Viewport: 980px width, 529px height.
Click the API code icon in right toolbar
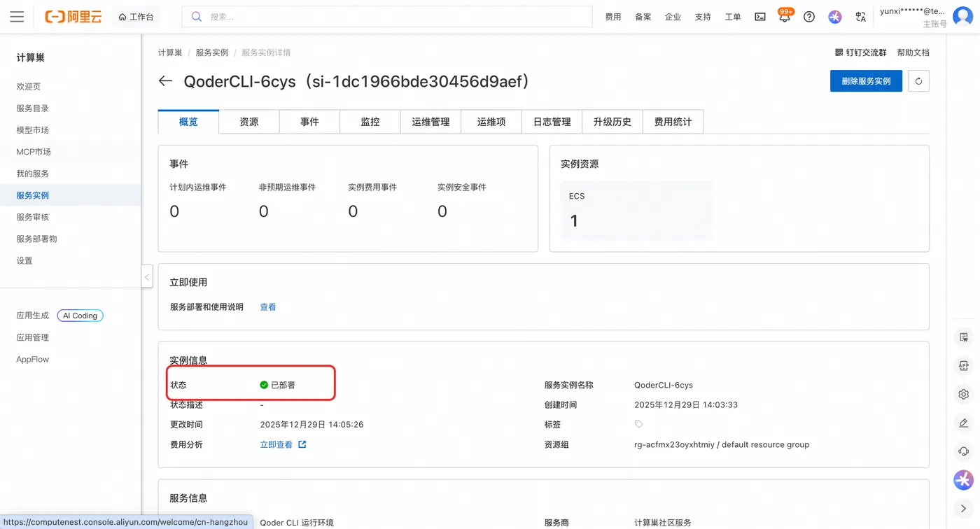[963, 366]
